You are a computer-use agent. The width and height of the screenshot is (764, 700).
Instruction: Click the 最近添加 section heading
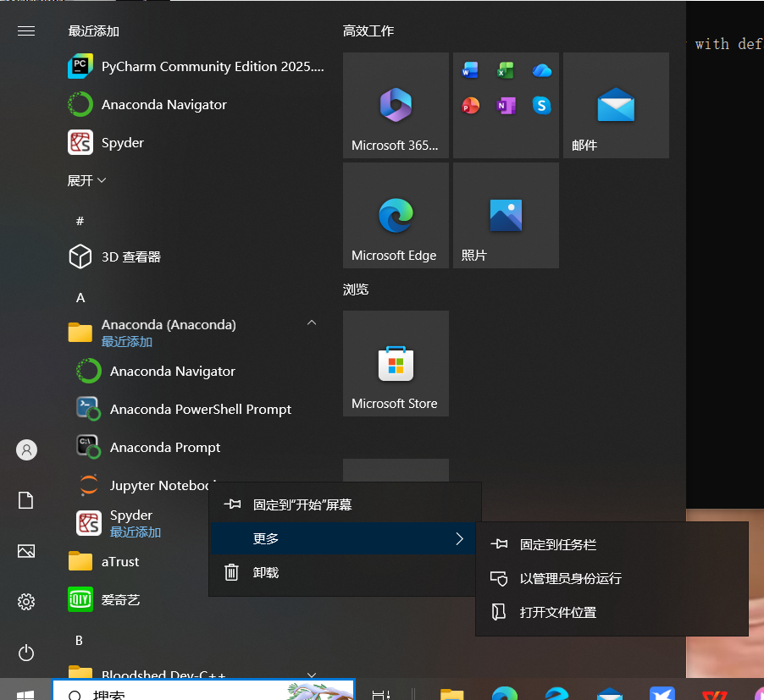click(93, 31)
